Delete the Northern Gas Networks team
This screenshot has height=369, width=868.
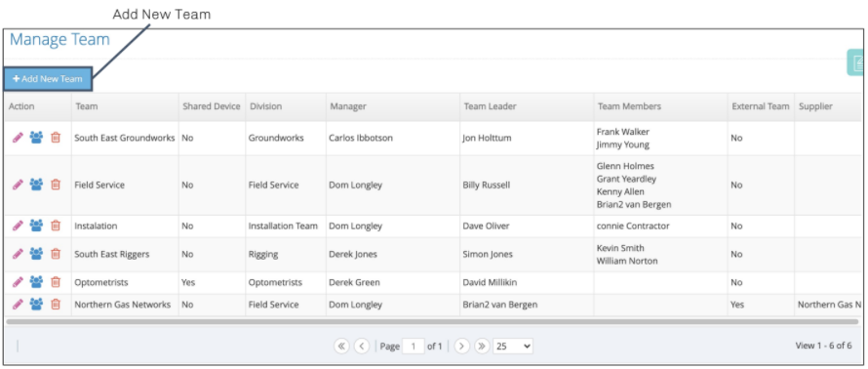(x=56, y=305)
